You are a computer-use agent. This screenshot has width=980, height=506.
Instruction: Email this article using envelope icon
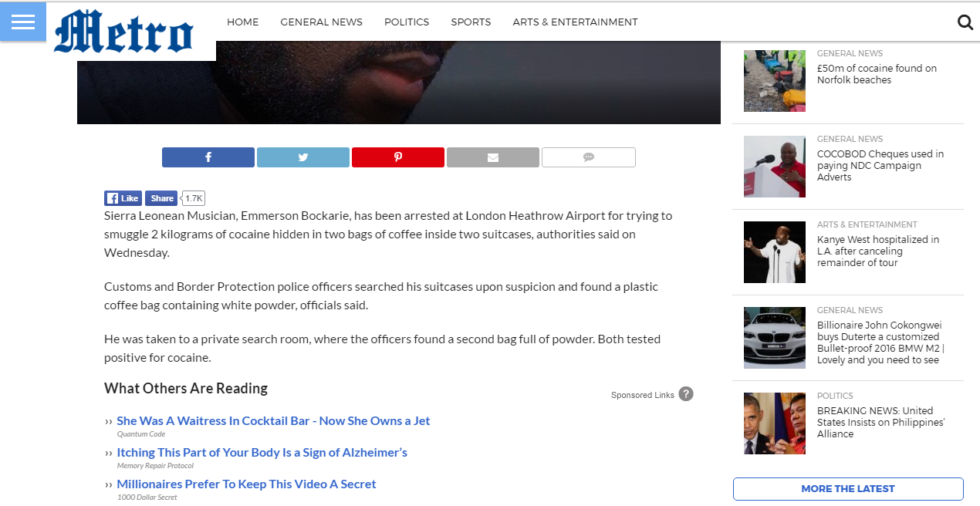click(493, 157)
